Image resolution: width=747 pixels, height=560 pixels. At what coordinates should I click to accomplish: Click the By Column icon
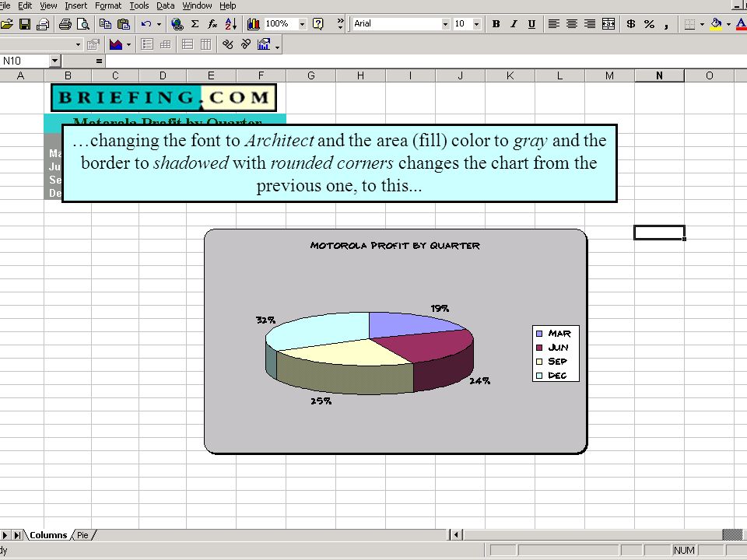click(x=205, y=45)
